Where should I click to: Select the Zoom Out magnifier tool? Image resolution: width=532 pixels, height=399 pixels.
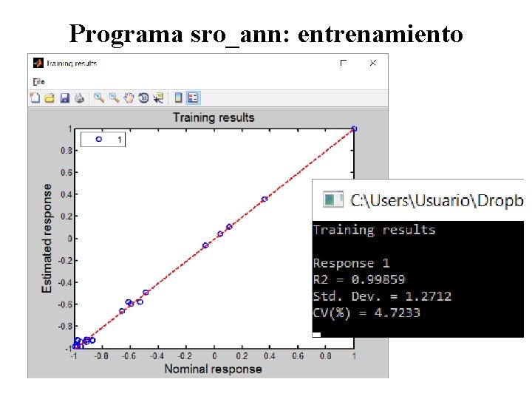coord(114,98)
